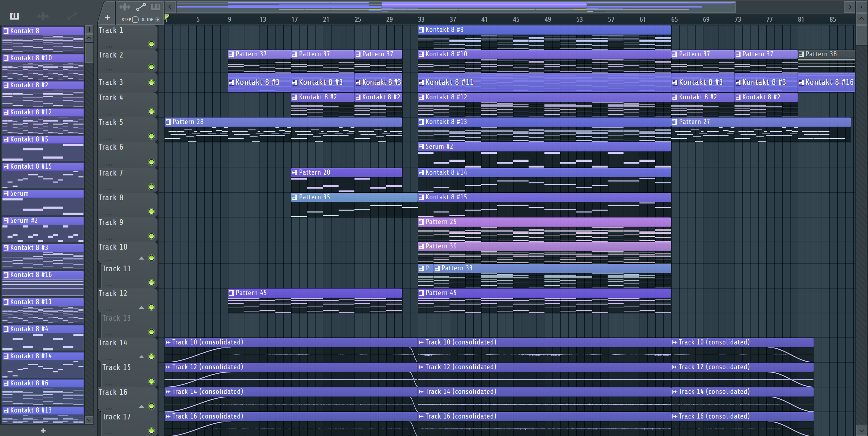Click playlist vertical scroll-down arrow
Screen dimensions: 868x436
point(862,430)
